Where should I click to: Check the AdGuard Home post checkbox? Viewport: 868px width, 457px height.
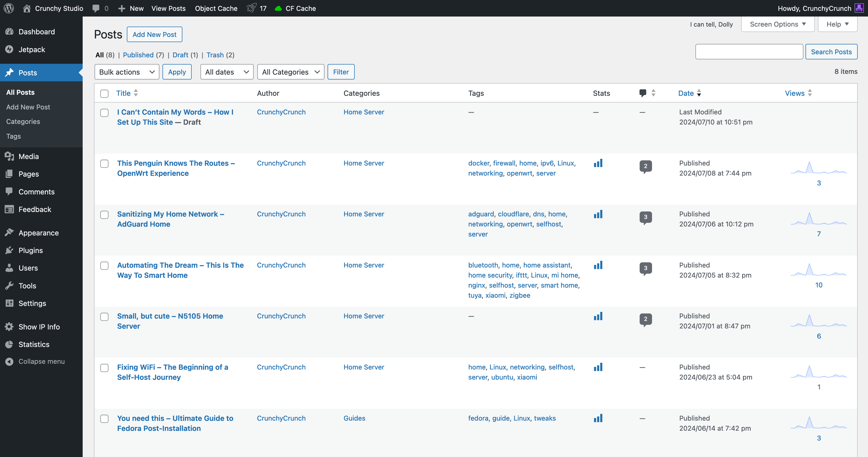pos(104,215)
